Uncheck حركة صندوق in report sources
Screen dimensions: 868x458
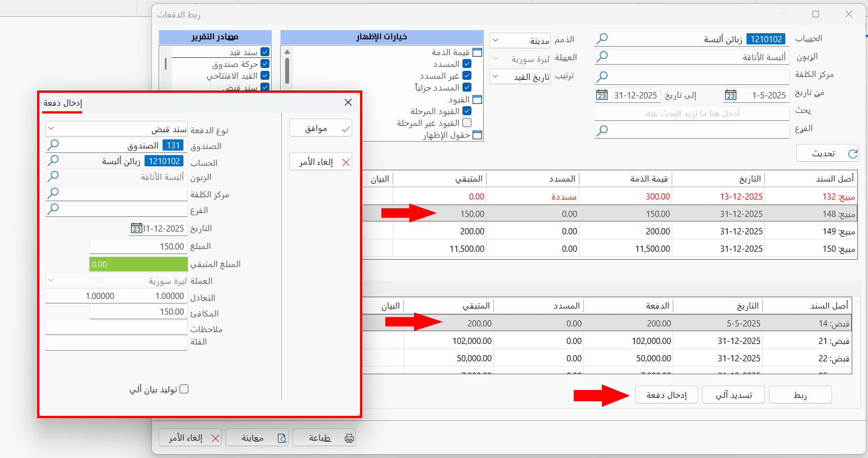(x=266, y=64)
